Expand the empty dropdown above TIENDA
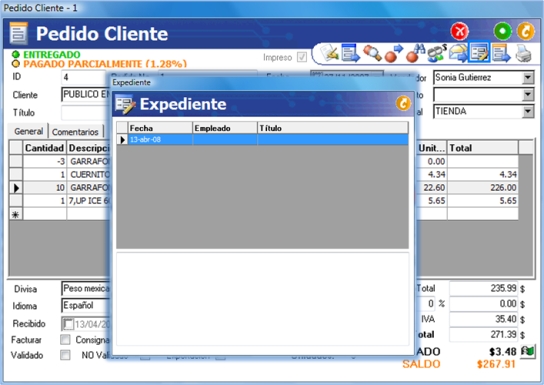Screen dimensions: 544x385 tap(528, 94)
